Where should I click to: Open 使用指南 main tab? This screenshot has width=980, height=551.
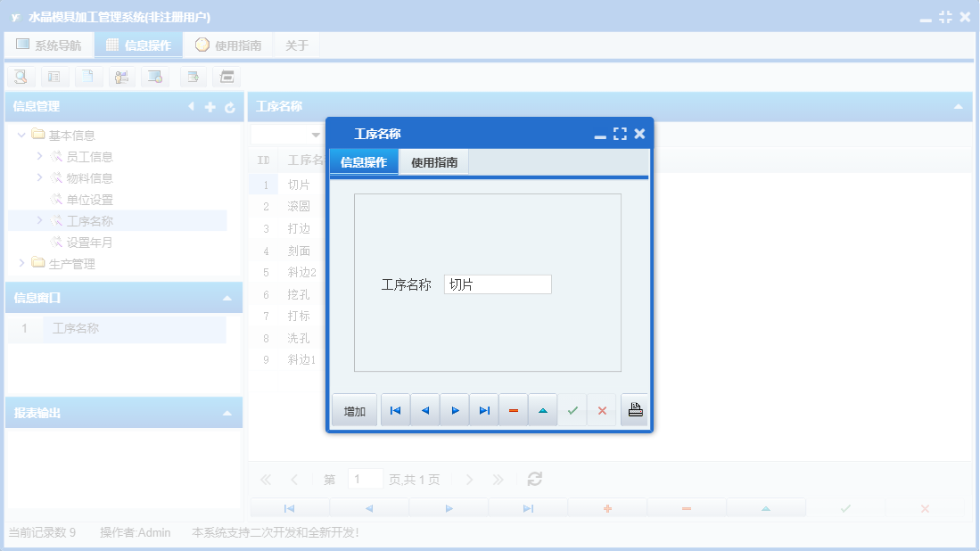(x=228, y=45)
